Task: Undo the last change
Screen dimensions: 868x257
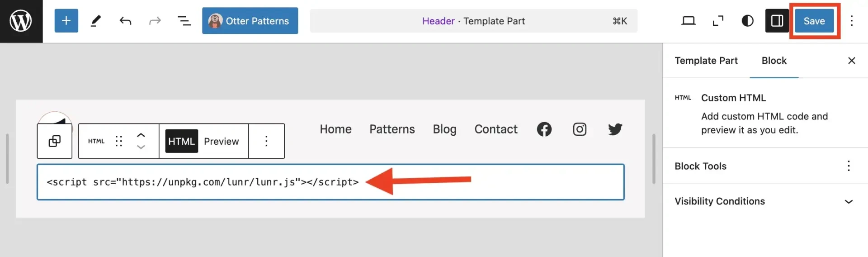Action: pos(125,21)
